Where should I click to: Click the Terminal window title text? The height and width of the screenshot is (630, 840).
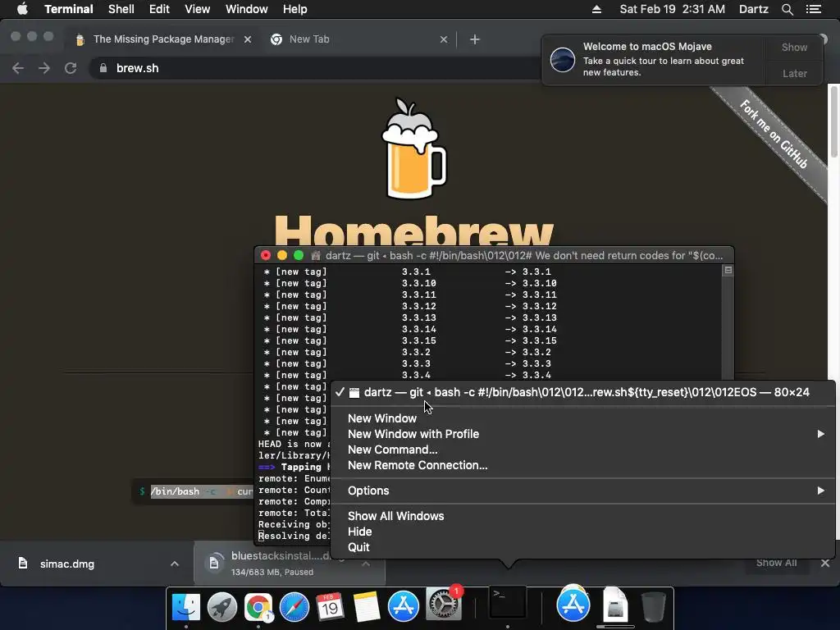pyautogui.click(x=524, y=256)
